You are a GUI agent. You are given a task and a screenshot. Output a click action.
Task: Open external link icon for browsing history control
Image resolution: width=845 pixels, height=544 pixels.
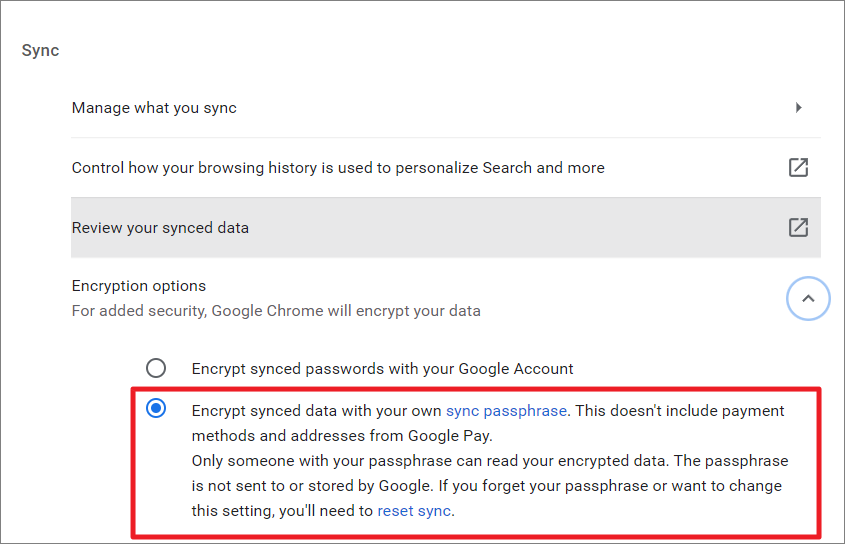tap(798, 168)
